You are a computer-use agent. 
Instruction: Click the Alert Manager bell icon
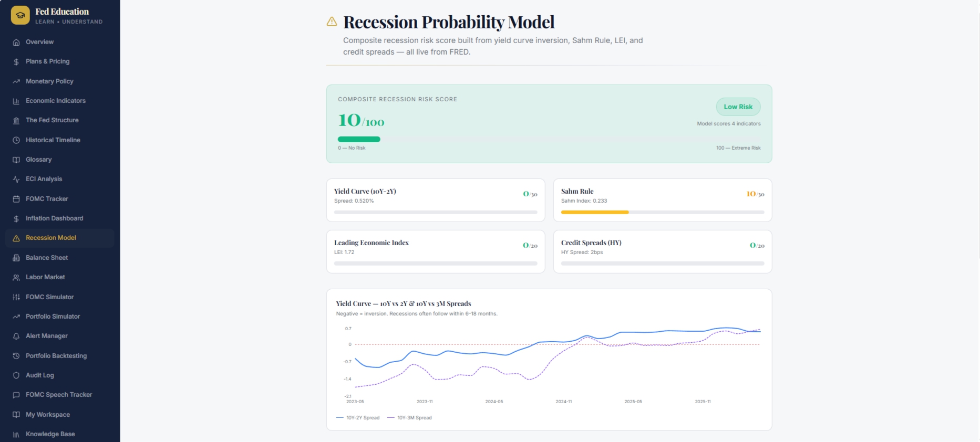pos(16,336)
